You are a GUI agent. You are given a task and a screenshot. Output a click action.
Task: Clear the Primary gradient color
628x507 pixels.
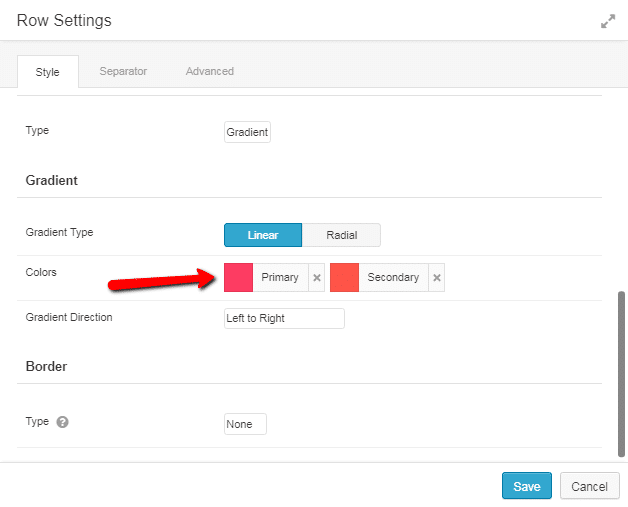[317, 278]
